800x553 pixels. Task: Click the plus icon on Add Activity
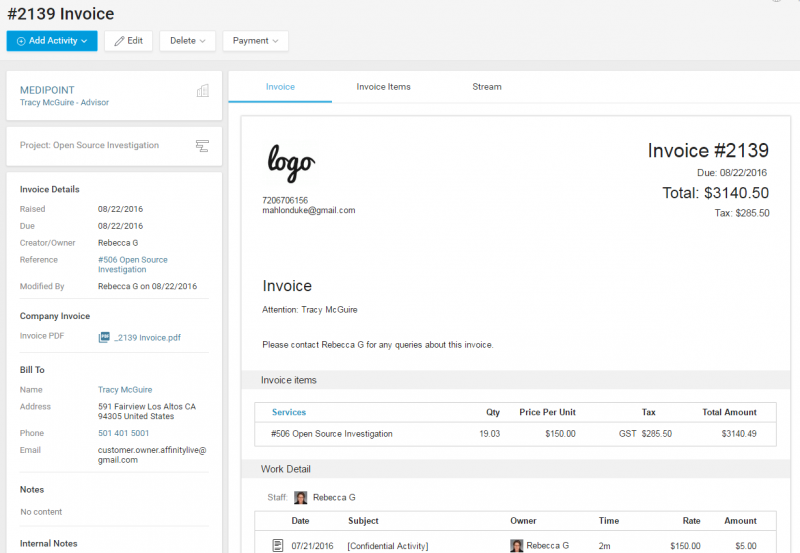click(x=21, y=41)
